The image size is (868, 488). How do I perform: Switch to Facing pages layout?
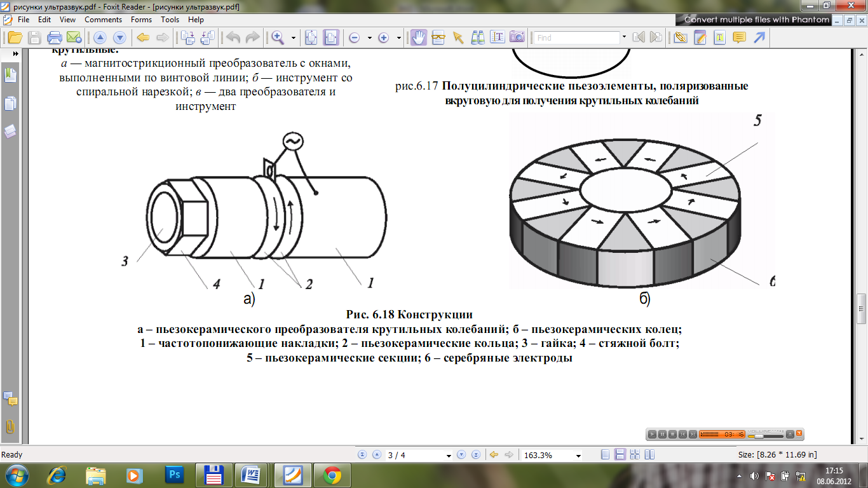click(649, 455)
